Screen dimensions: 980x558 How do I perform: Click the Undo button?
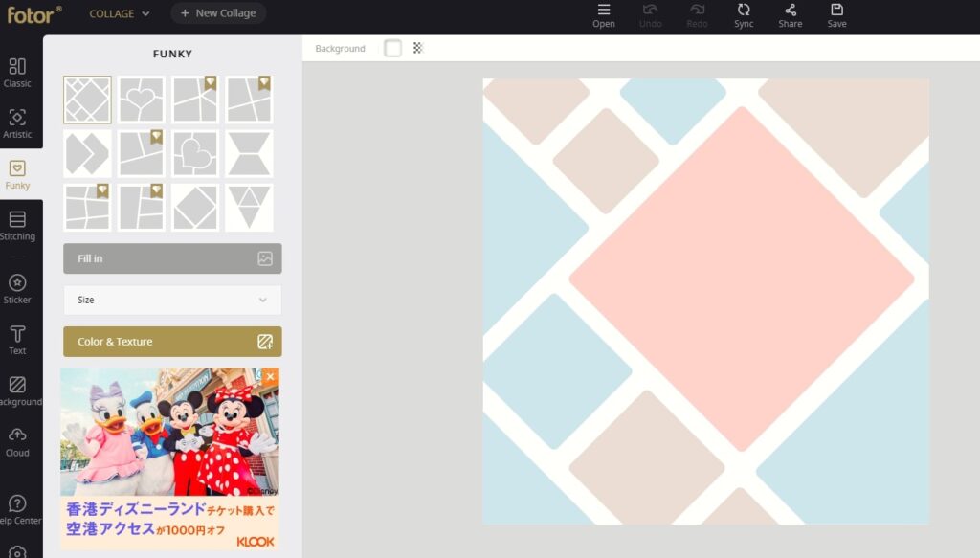coord(650,16)
